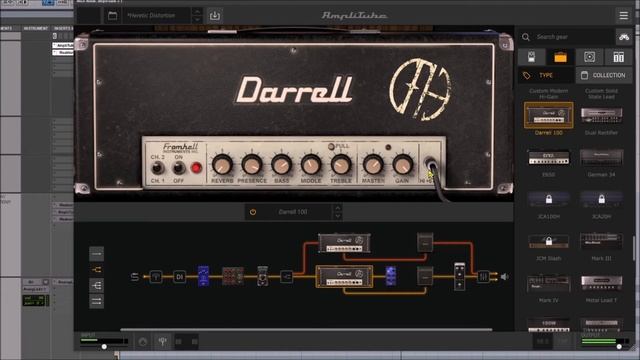Click the input S icon in chain
Viewport: 640px width, 360px height.
(135, 277)
